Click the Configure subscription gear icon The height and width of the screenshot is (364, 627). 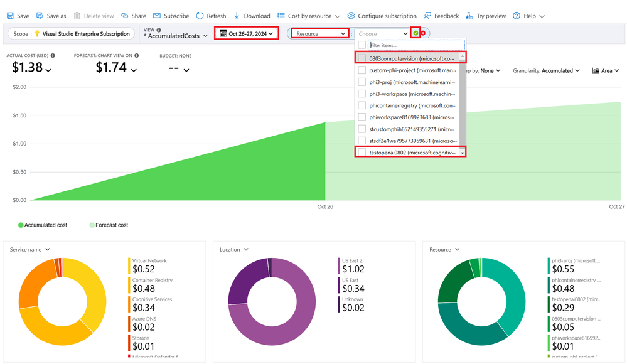(x=351, y=16)
